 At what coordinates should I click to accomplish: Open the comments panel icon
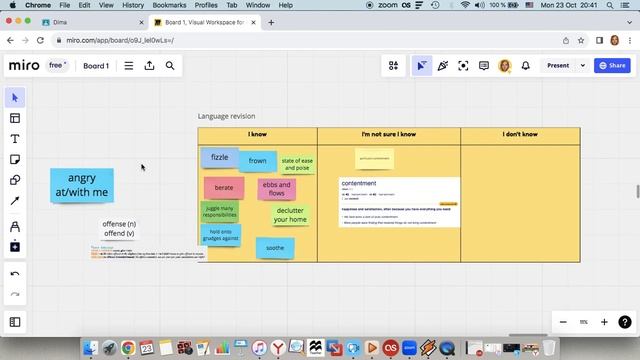pyautogui.click(x=484, y=66)
